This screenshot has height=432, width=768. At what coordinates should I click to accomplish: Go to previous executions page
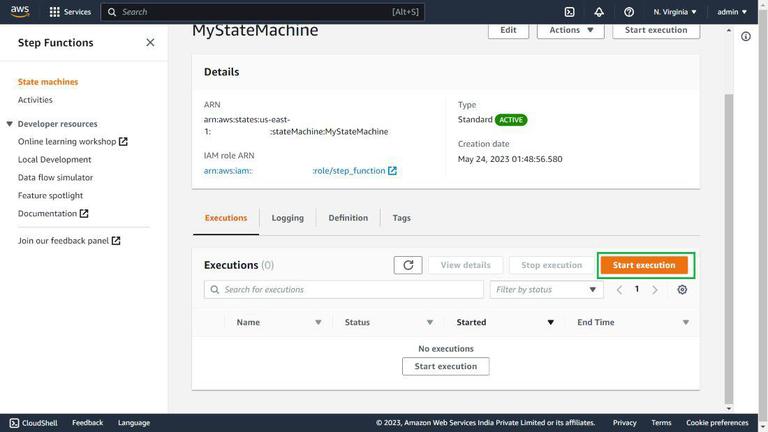(619, 289)
